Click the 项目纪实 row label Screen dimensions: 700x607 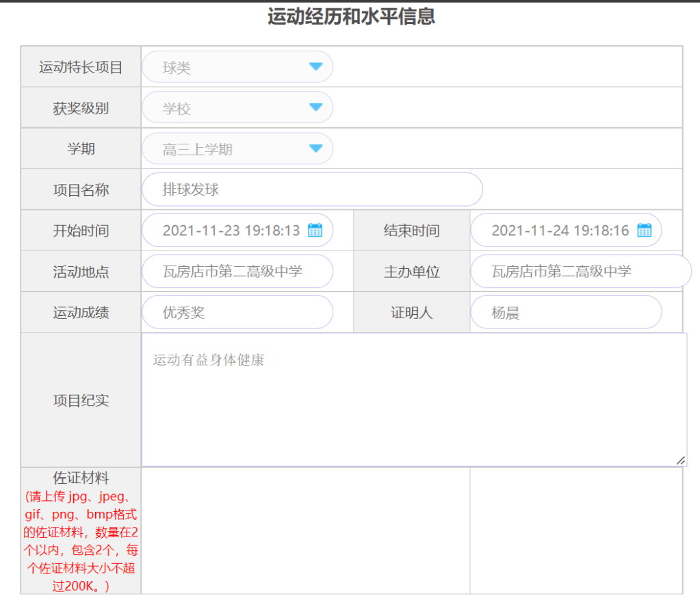(81, 400)
